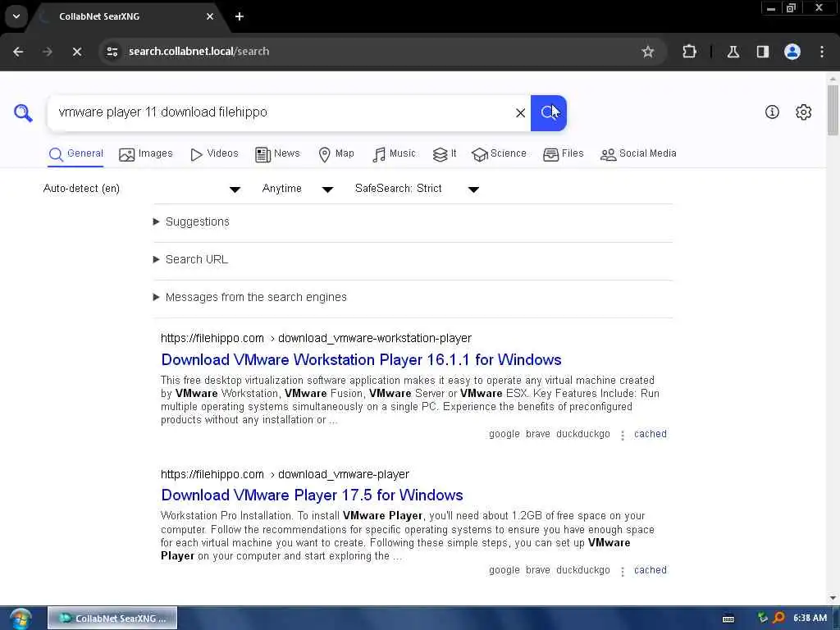
Task: Click duckduckgo engine label under second result
Action: (583, 570)
